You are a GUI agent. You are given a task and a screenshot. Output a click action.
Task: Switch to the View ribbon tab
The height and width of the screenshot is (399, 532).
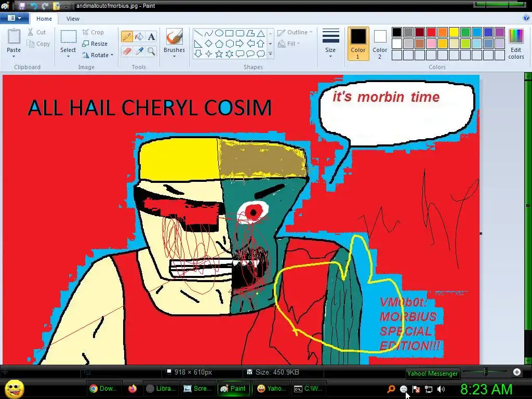click(x=73, y=19)
